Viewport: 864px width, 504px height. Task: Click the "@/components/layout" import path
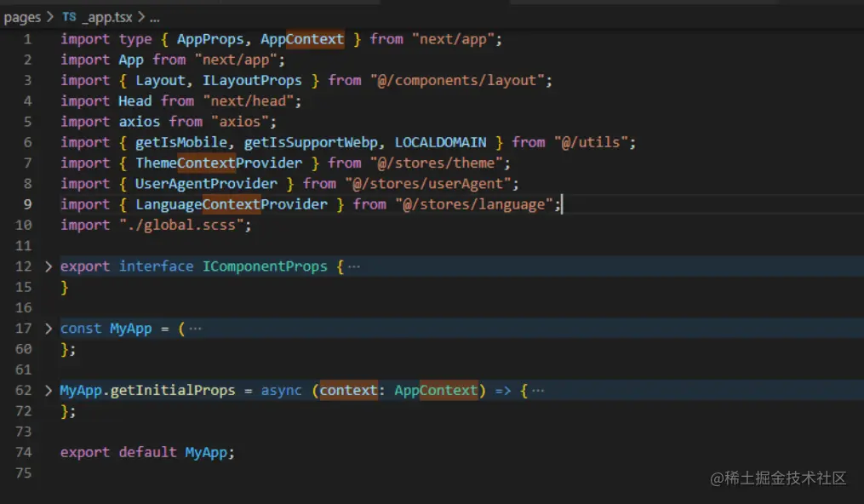(x=457, y=80)
